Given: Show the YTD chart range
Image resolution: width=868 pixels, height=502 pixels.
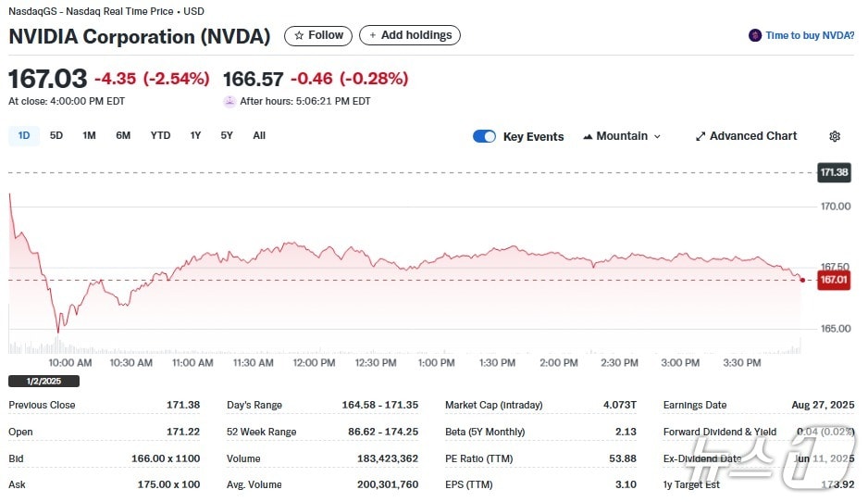Looking at the screenshot, I should click(160, 135).
